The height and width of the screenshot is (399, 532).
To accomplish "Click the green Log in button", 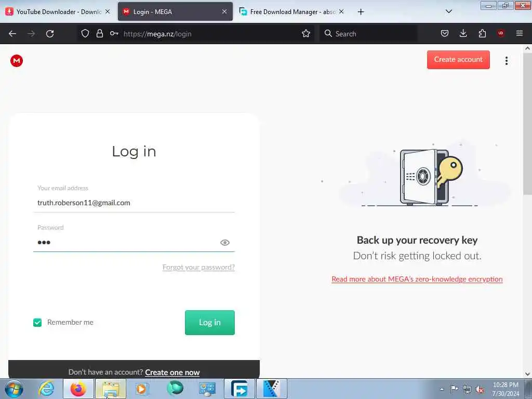I will [x=210, y=322].
